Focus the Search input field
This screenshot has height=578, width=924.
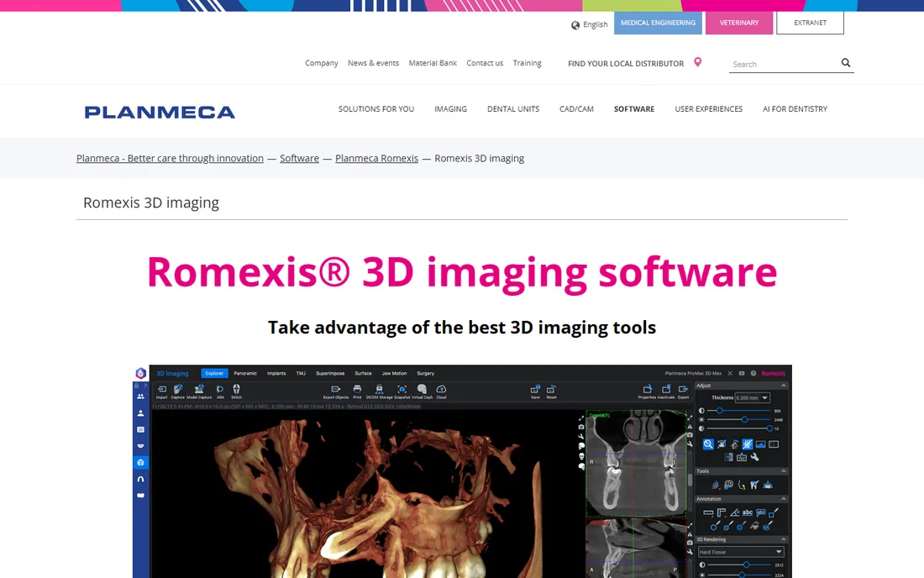(784, 64)
